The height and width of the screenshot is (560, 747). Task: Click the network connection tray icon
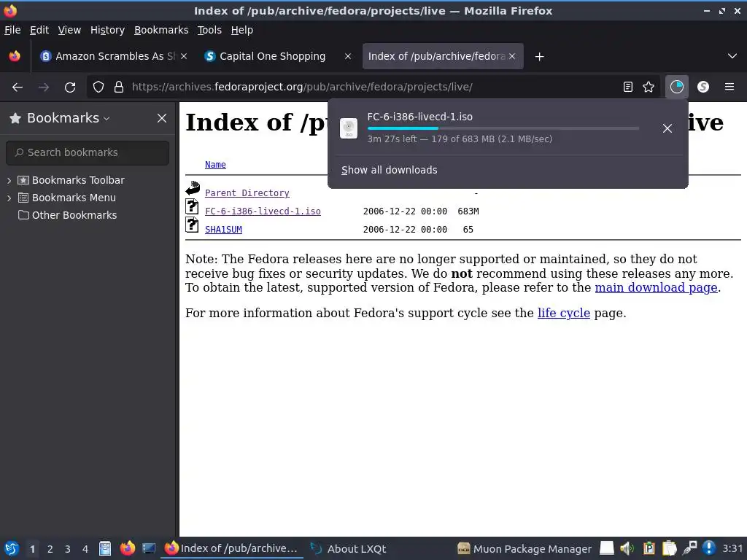[689, 548]
